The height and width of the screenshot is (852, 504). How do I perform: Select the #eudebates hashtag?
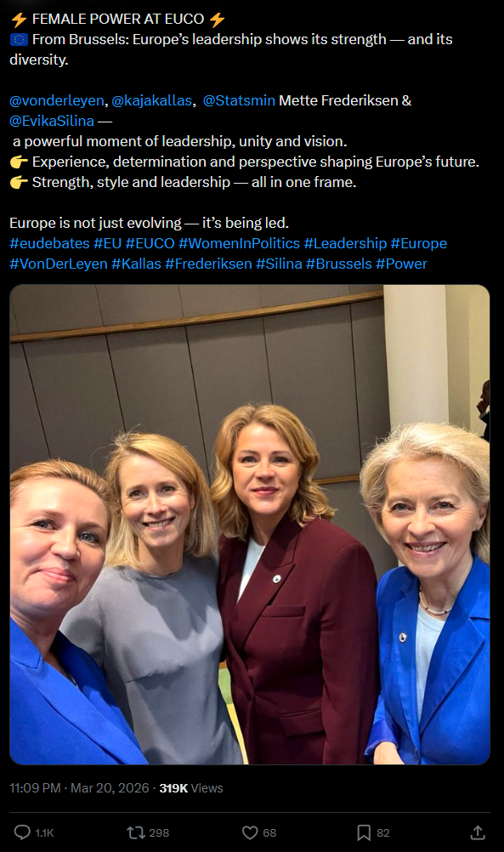(x=49, y=243)
